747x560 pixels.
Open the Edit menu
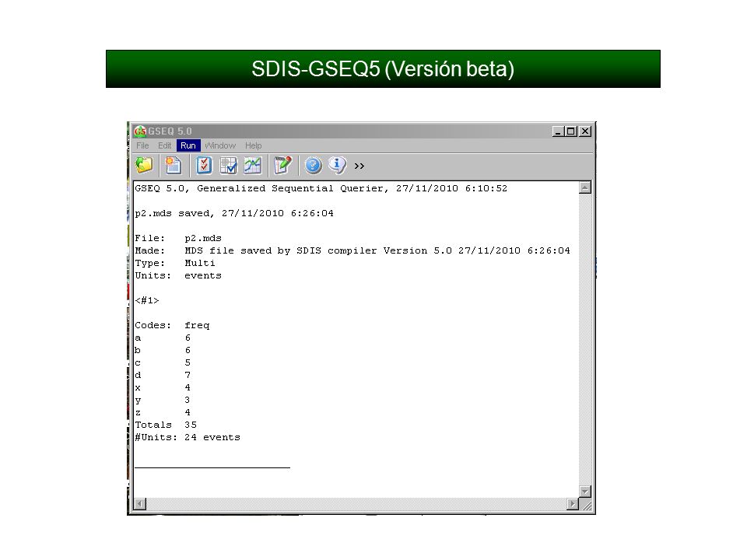pos(164,145)
